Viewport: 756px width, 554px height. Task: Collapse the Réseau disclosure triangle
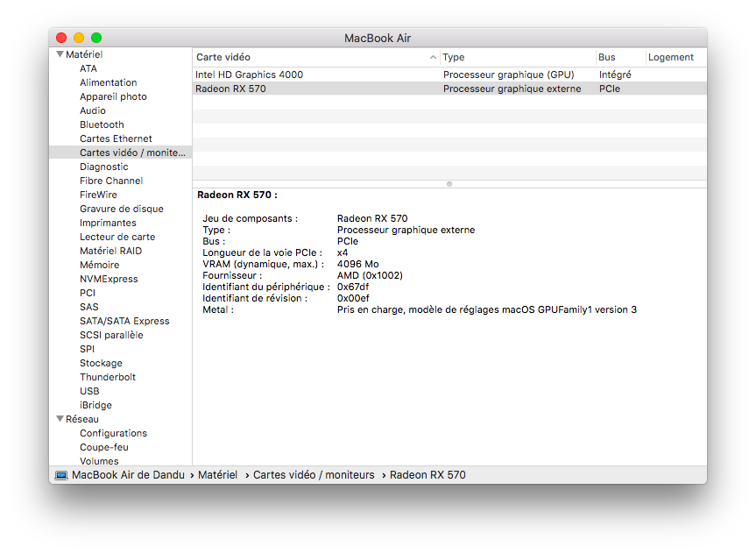(x=60, y=419)
